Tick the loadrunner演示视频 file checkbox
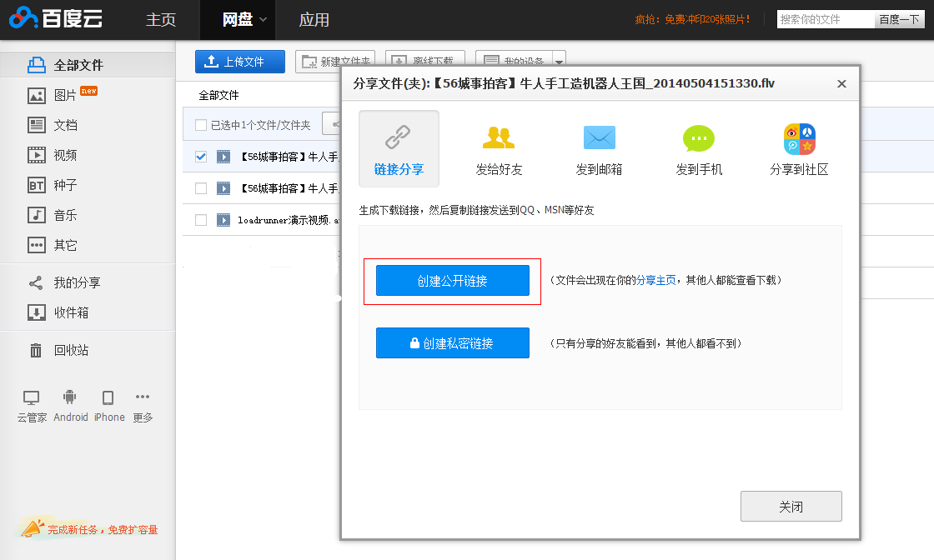 tap(201, 220)
